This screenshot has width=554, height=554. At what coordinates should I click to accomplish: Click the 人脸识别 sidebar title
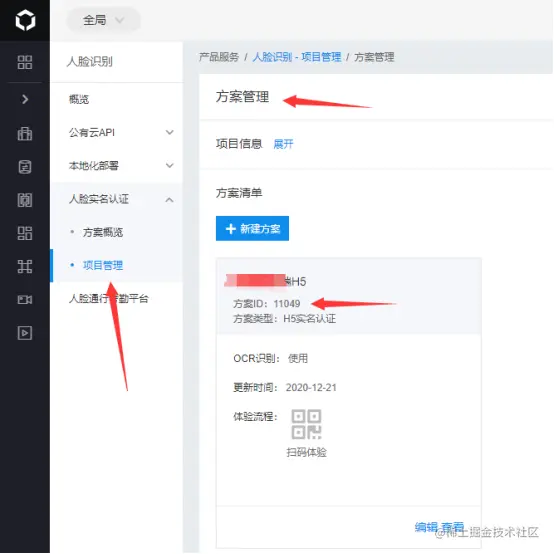click(90, 61)
